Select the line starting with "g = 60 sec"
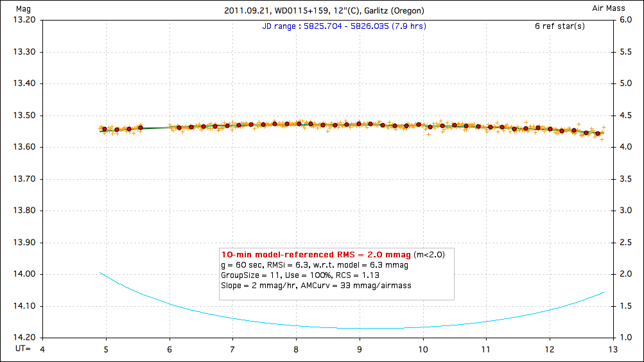 point(315,264)
